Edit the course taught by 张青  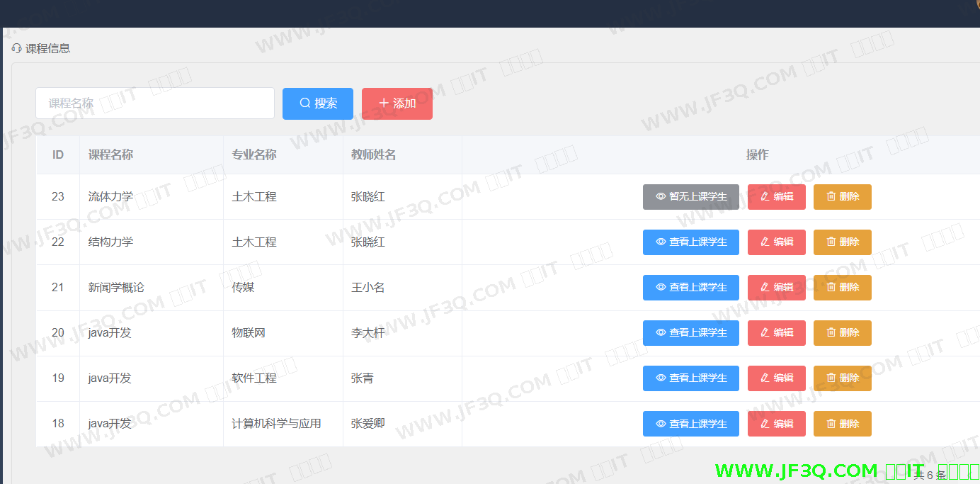(776, 378)
